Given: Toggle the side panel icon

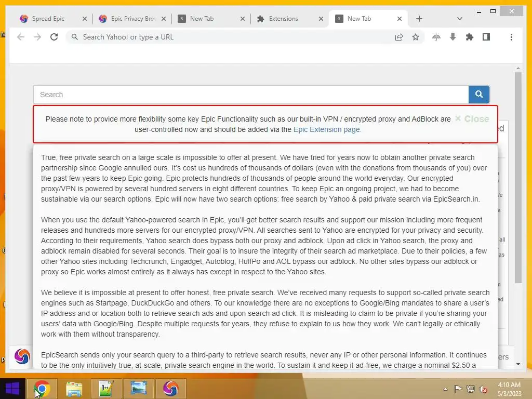Looking at the screenshot, I should [x=486, y=37].
